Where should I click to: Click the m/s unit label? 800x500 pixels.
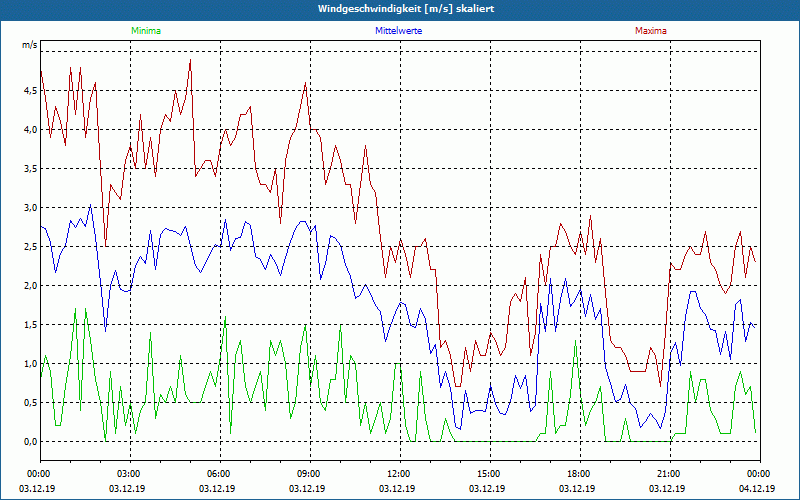[x=30, y=45]
